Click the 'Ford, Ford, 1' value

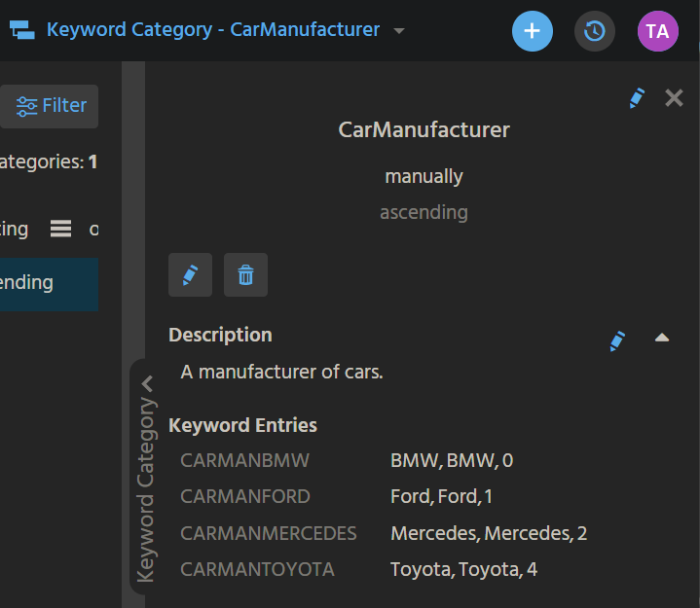coord(442,496)
